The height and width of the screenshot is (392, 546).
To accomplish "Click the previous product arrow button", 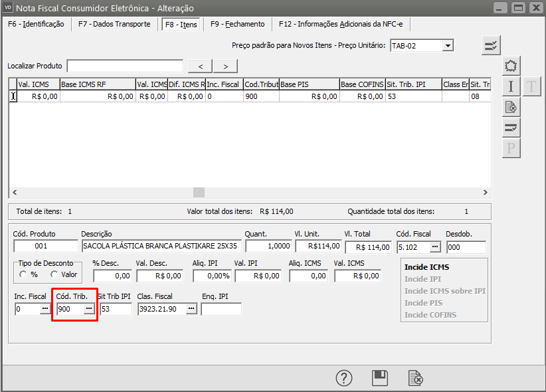I will click(x=201, y=66).
